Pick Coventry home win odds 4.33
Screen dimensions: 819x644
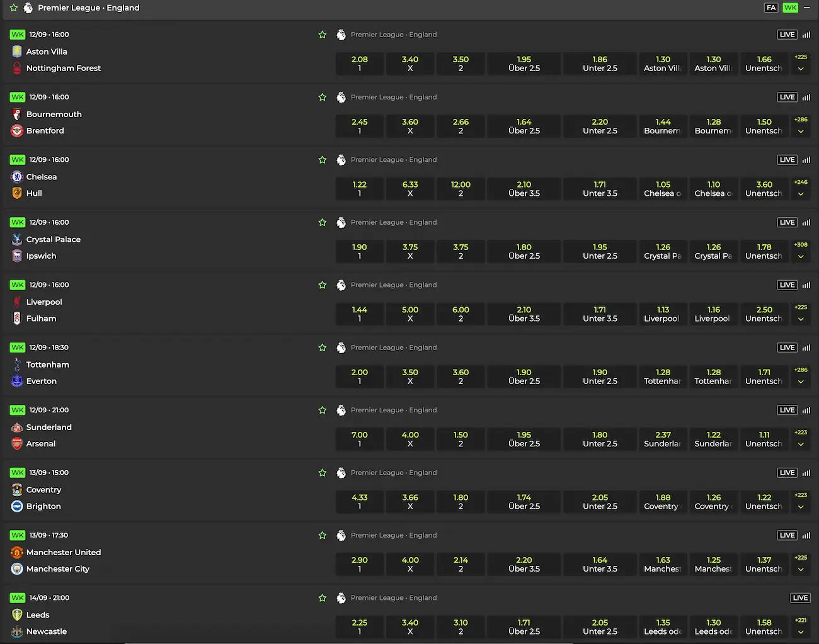click(x=360, y=502)
